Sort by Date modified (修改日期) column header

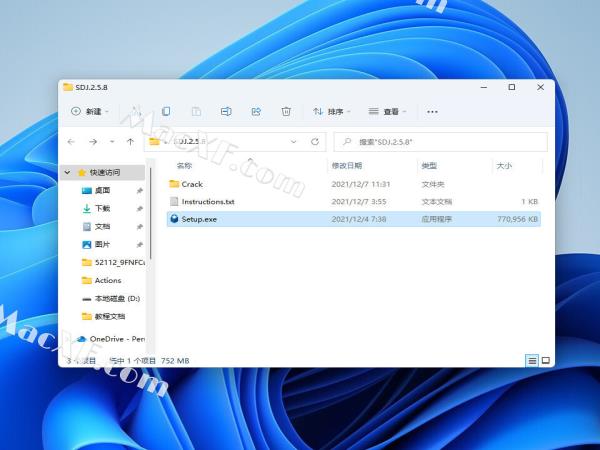(x=347, y=166)
